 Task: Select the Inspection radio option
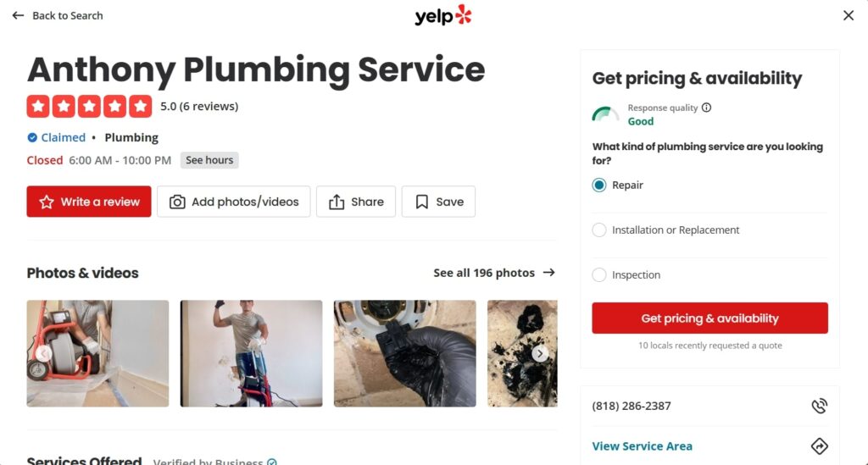[599, 275]
